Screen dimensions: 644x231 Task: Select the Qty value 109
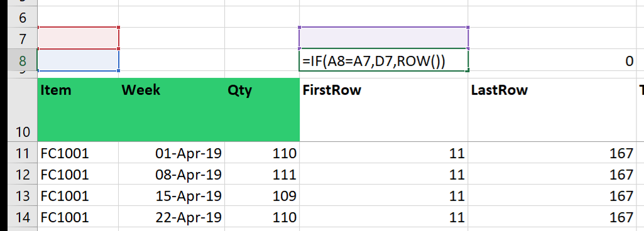(262, 196)
